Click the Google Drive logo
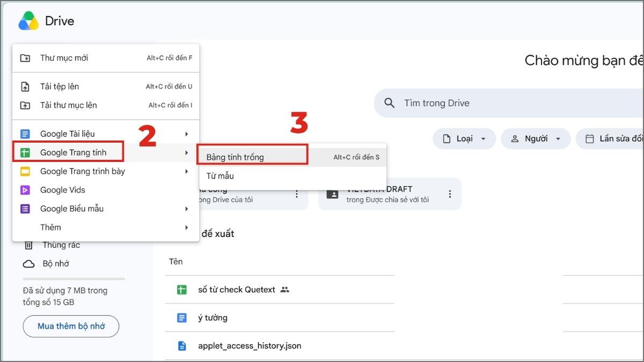Screen dimensions: 644x362 (x=28, y=21)
